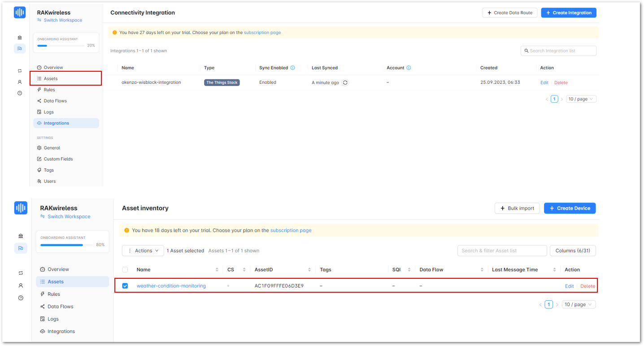Click the workspace flag icon in Connectivity Integration screen
The height and width of the screenshot is (346, 644).
20,48
